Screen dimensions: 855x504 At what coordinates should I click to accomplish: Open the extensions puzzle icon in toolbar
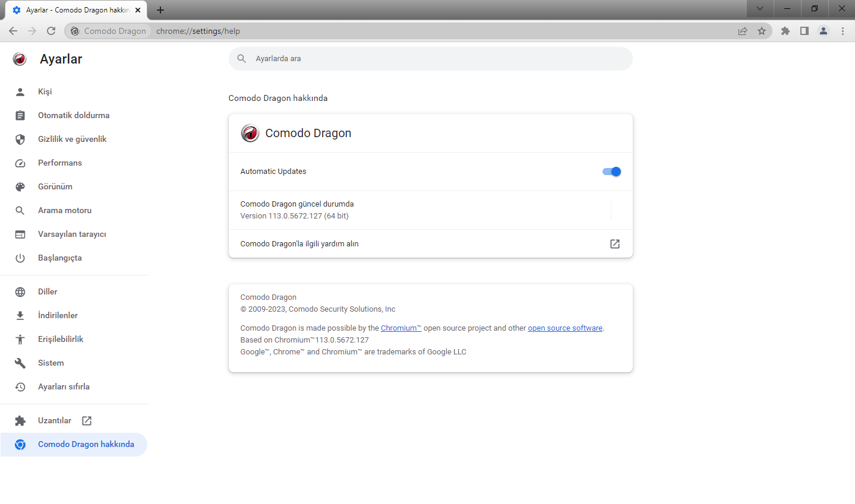(785, 31)
